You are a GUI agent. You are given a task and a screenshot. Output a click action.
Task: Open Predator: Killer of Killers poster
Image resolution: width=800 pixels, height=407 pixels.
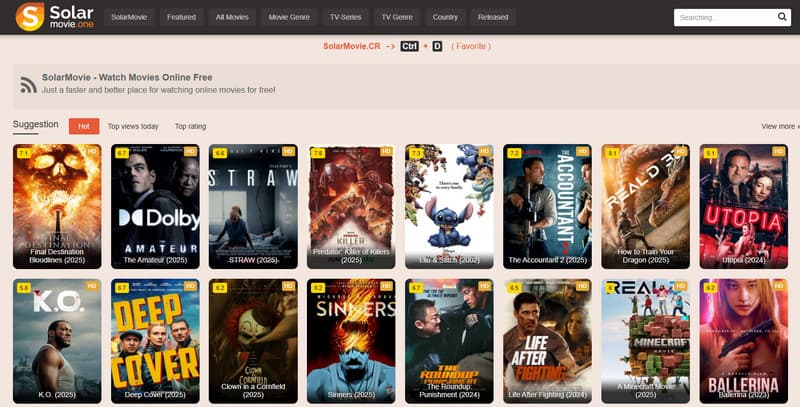point(351,206)
